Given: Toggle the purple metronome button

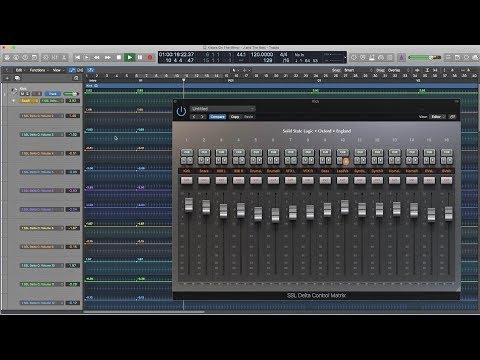Looking at the screenshot, I should 402,57.
